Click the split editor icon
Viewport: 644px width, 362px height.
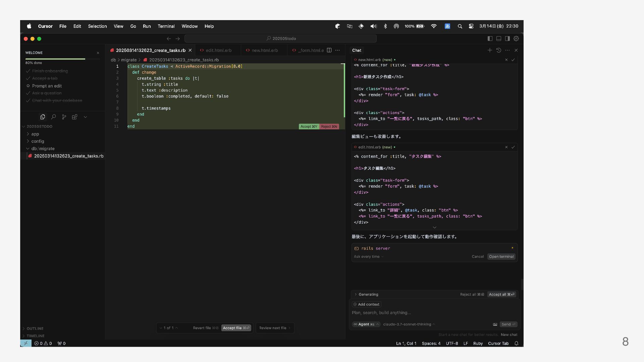point(329,50)
